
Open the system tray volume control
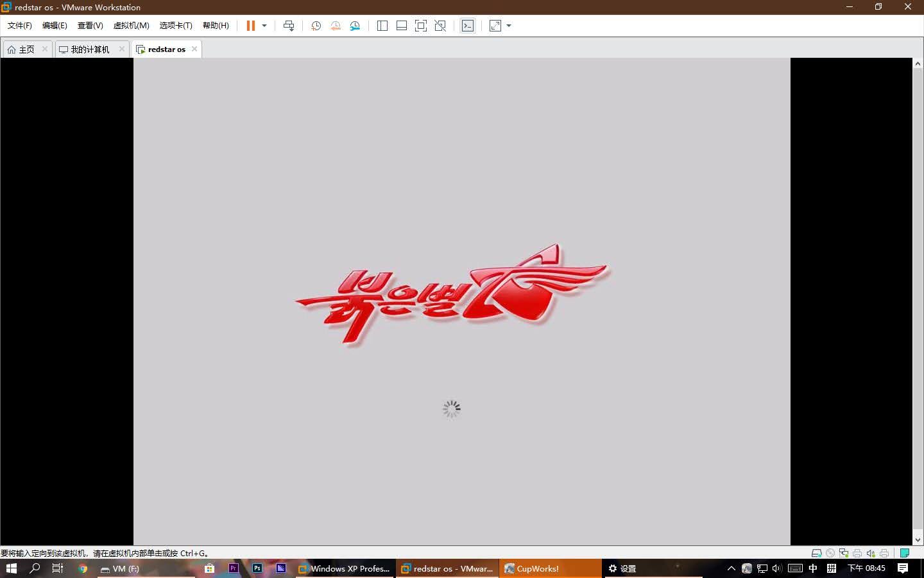pos(777,568)
